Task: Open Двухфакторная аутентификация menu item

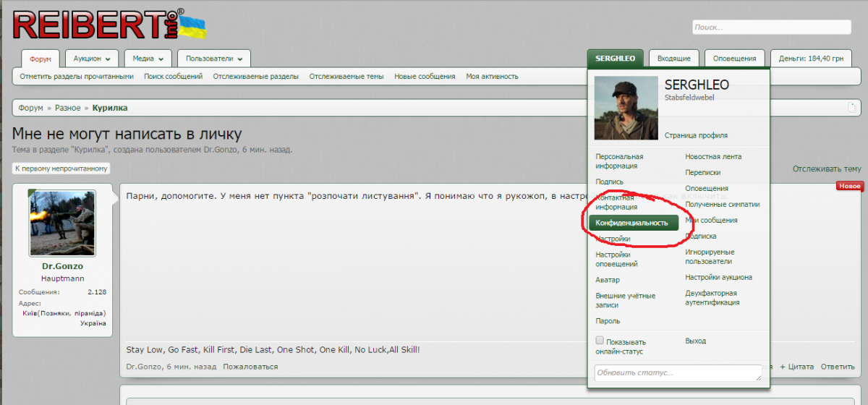Action: (x=712, y=298)
